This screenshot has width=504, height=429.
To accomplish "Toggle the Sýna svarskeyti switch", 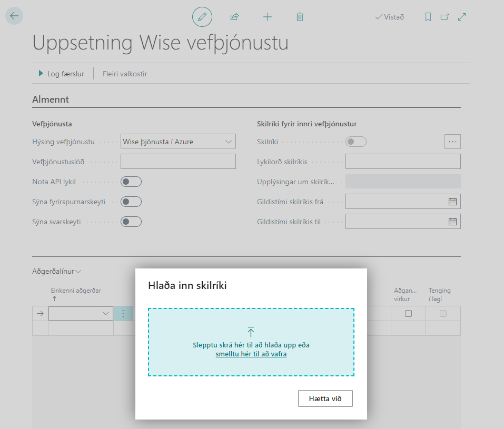I will pos(131,222).
